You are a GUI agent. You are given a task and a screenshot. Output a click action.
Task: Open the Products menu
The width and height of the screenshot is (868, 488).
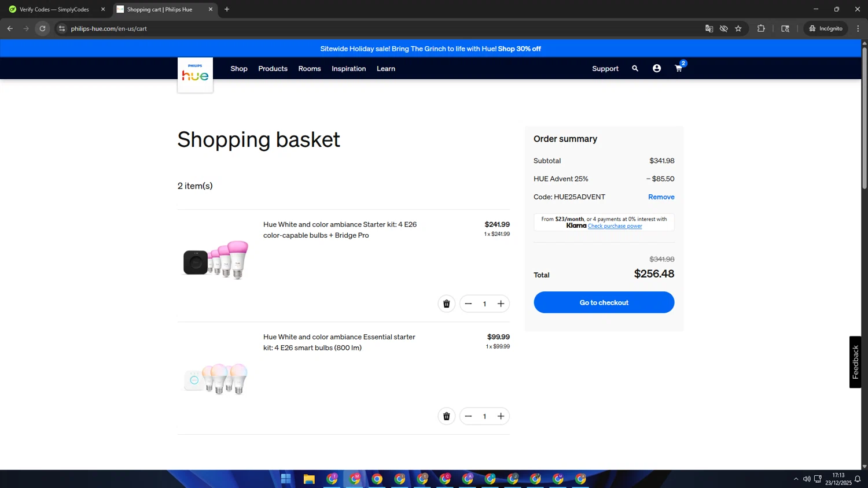coord(273,68)
